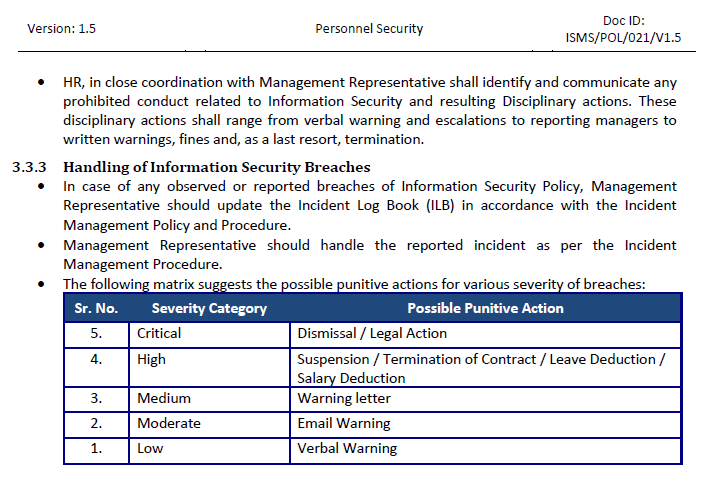Click the serial number 5. cell
This screenshot has height=488, width=711.
point(97,333)
